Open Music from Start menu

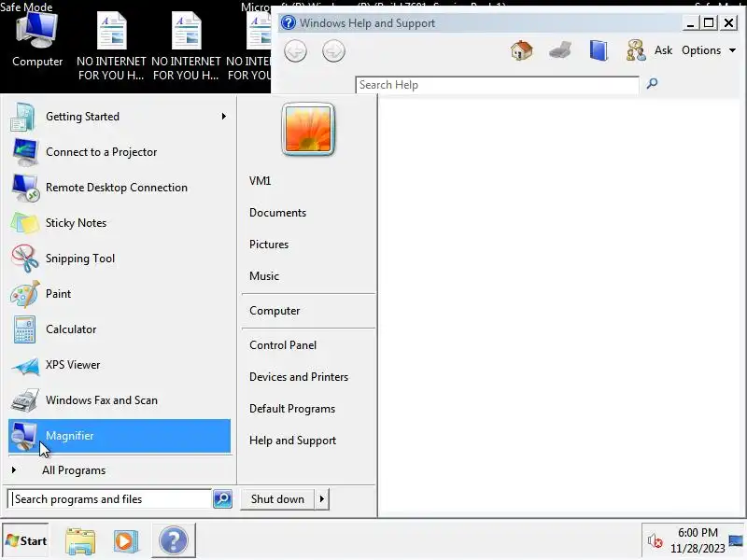[264, 276]
